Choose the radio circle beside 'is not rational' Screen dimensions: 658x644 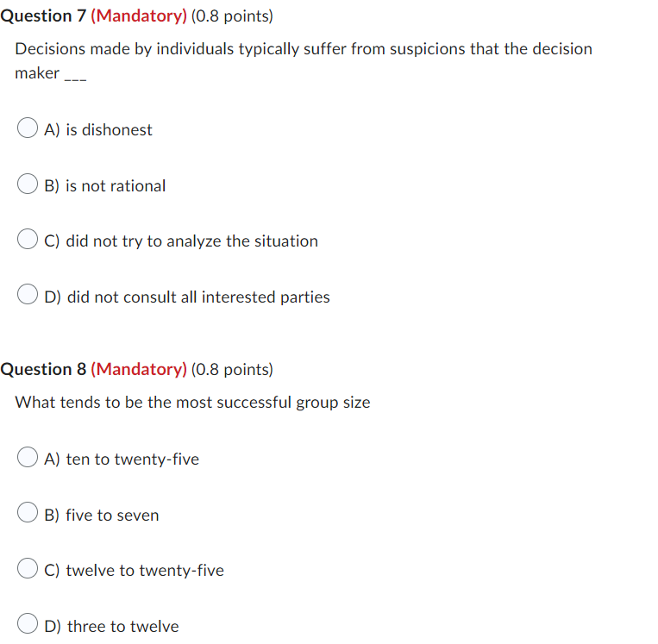pyautogui.click(x=28, y=184)
